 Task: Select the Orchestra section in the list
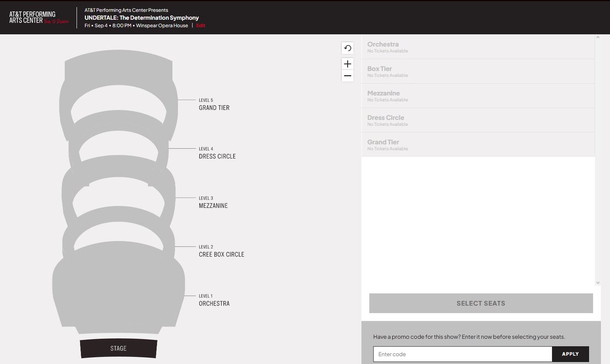coord(478,47)
